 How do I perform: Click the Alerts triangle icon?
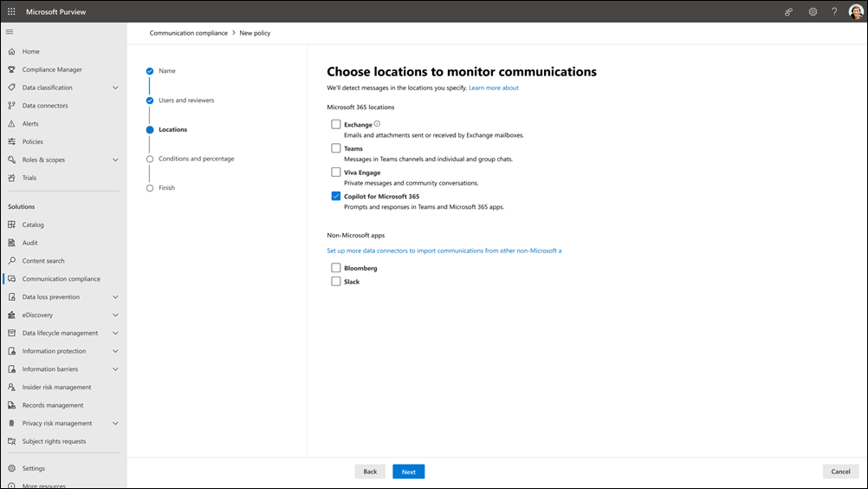11,123
